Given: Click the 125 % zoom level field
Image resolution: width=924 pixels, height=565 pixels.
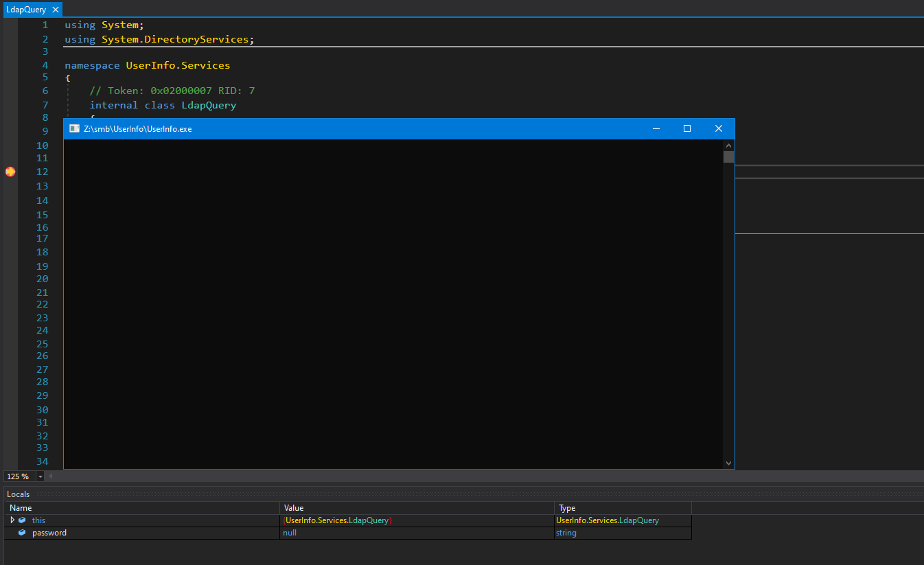Looking at the screenshot, I should coord(19,476).
